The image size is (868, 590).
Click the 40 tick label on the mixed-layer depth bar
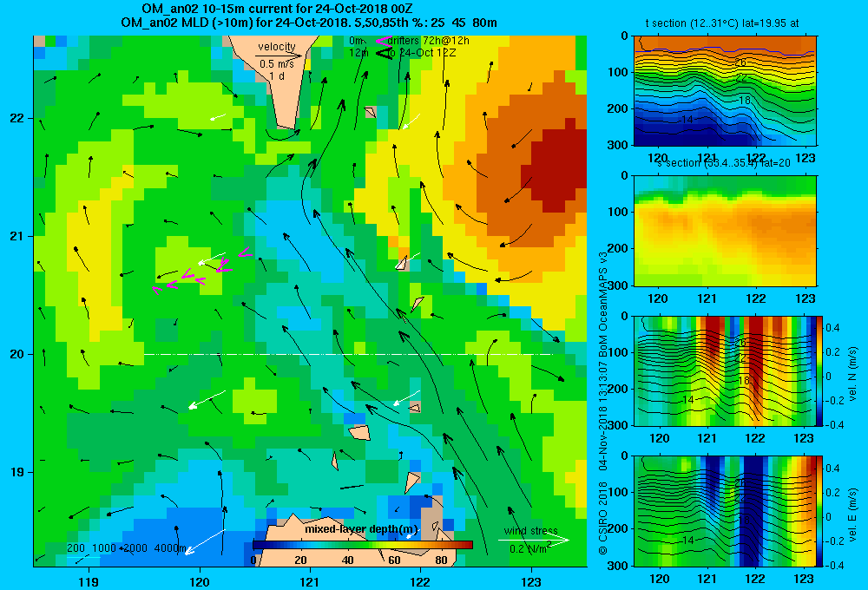pyautogui.click(x=348, y=560)
